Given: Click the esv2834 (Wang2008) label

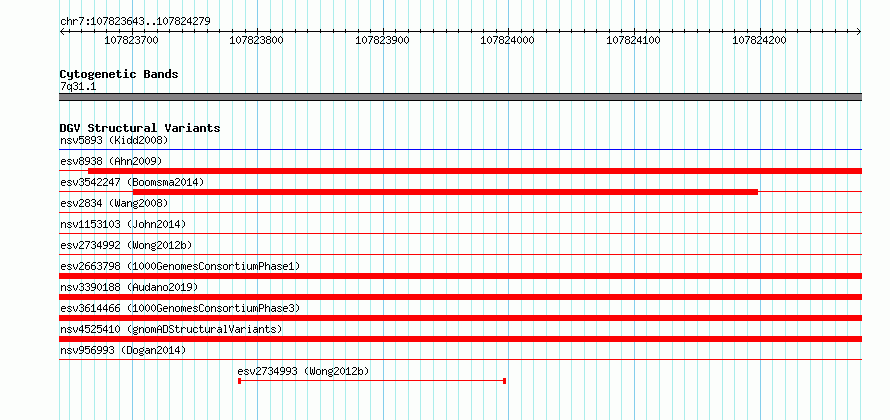Looking at the screenshot, I should [x=114, y=203].
